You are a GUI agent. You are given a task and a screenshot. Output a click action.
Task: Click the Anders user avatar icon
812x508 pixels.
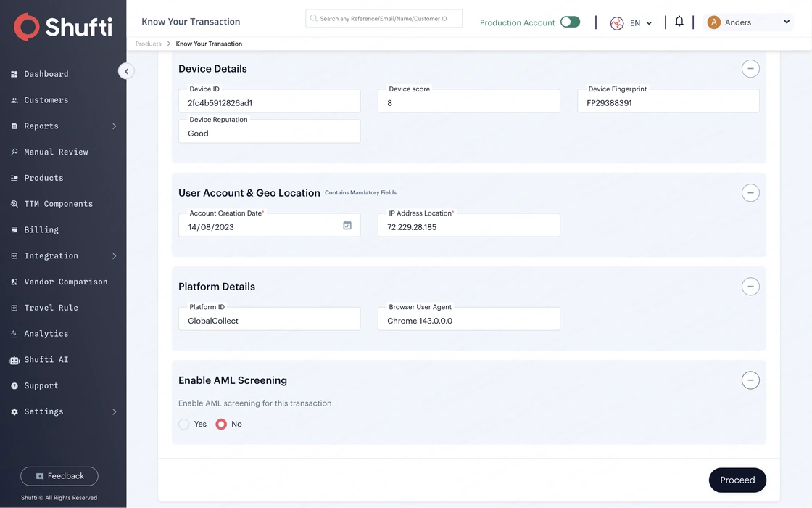[x=713, y=22]
